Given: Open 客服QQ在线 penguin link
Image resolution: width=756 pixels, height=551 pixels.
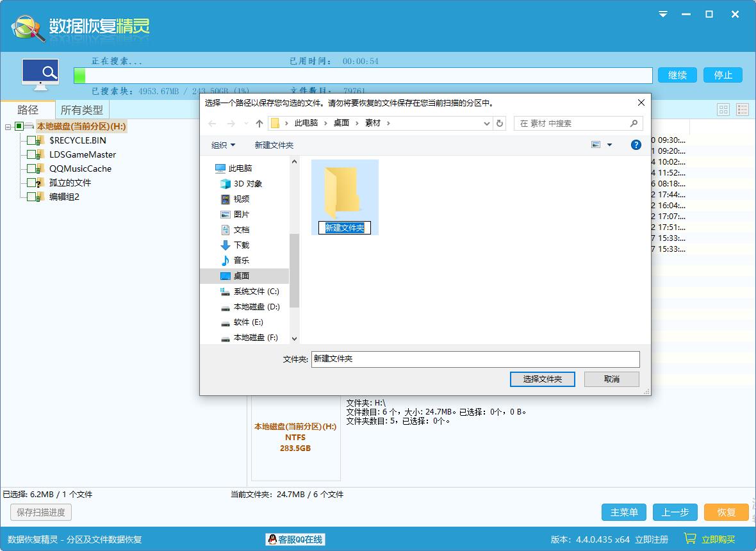Looking at the screenshot, I should tap(295, 539).
